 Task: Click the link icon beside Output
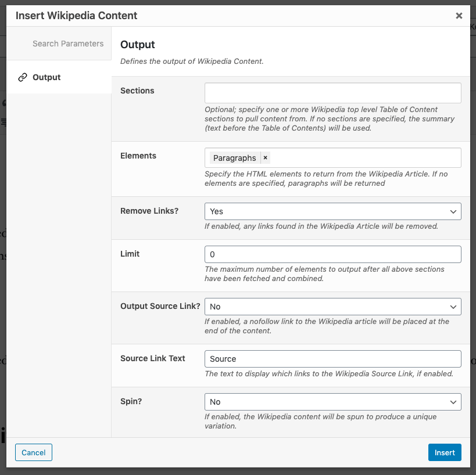point(23,77)
